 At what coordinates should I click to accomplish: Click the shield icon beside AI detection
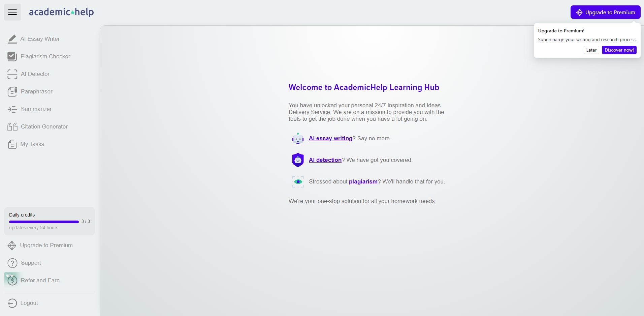coord(298,160)
